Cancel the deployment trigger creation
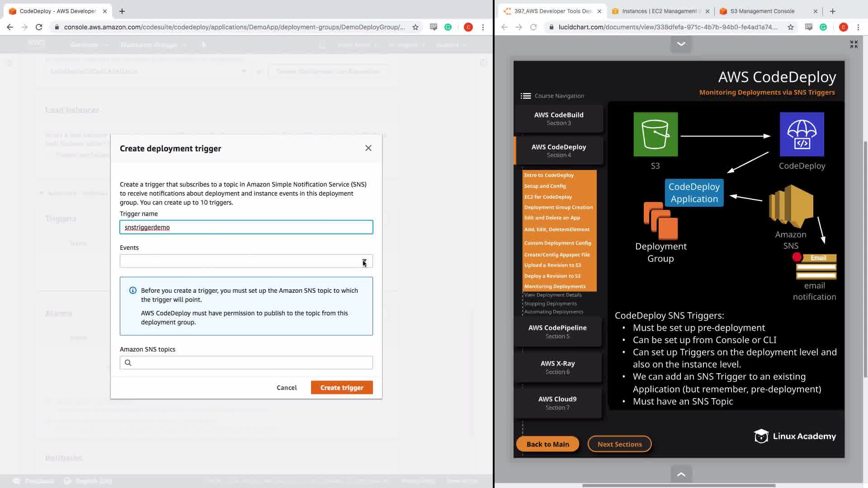The width and height of the screenshot is (868, 488). click(x=287, y=388)
